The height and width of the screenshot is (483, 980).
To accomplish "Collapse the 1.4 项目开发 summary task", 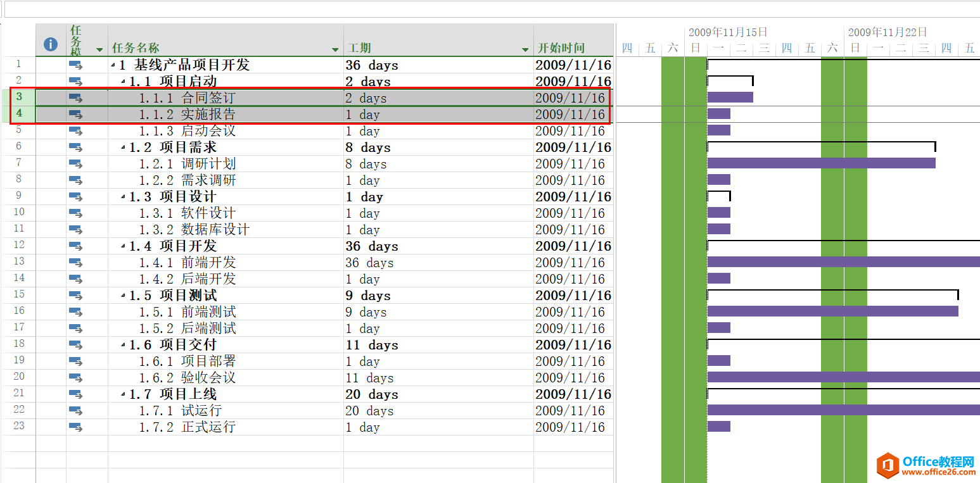I will pos(123,246).
